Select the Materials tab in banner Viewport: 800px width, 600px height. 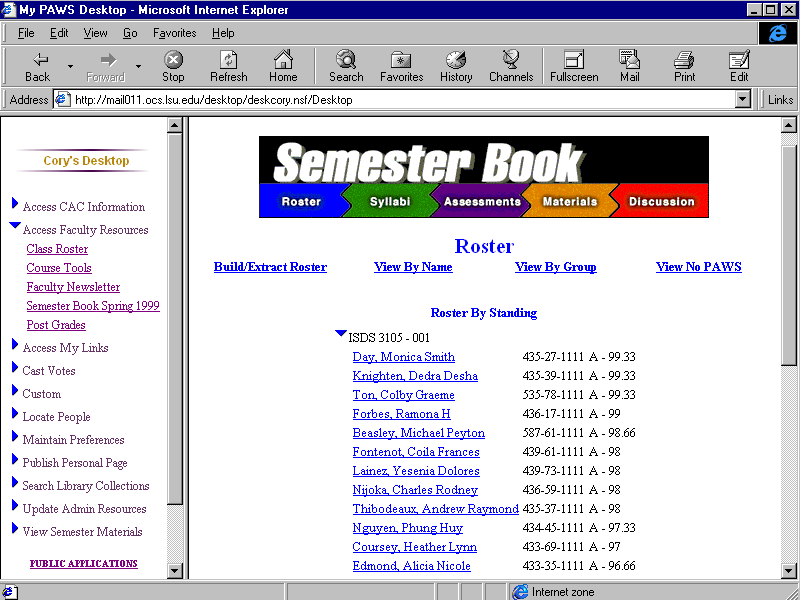click(569, 201)
